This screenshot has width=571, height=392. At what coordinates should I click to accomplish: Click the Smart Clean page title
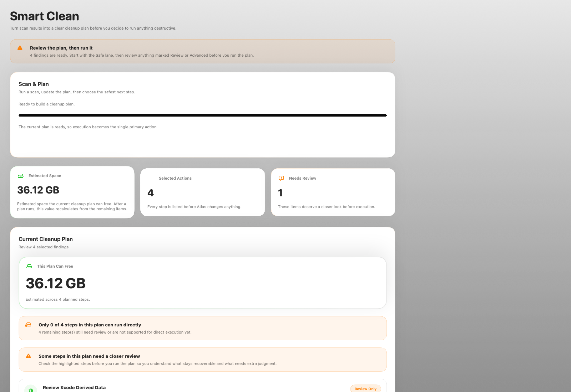tap(44, 16)
